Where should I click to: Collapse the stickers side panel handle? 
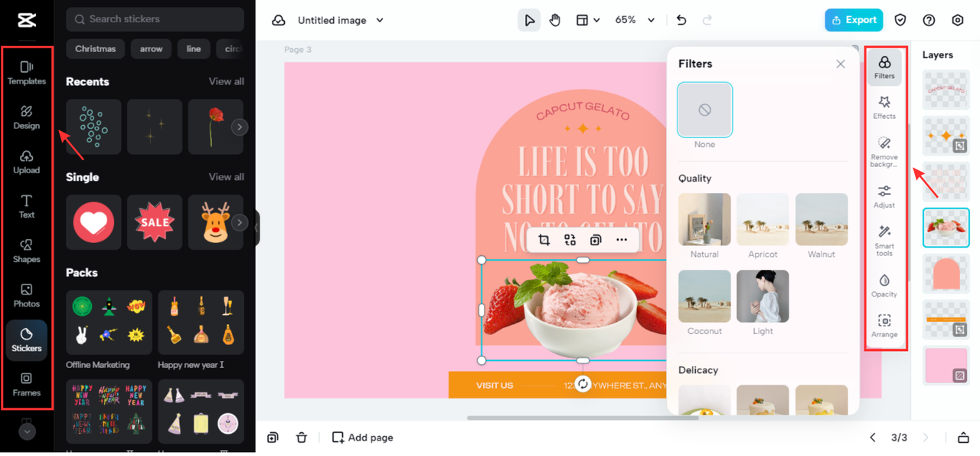pos(257,228)
